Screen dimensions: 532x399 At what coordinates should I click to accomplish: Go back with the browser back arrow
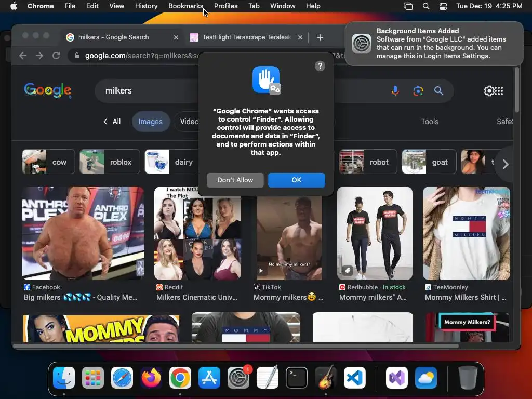pos(23,56)
